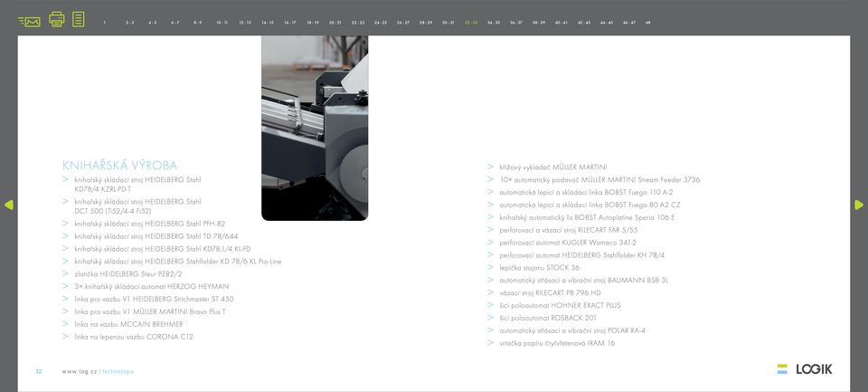
Task: Jump to pages 44-45
Action: (x=607, y=23)
